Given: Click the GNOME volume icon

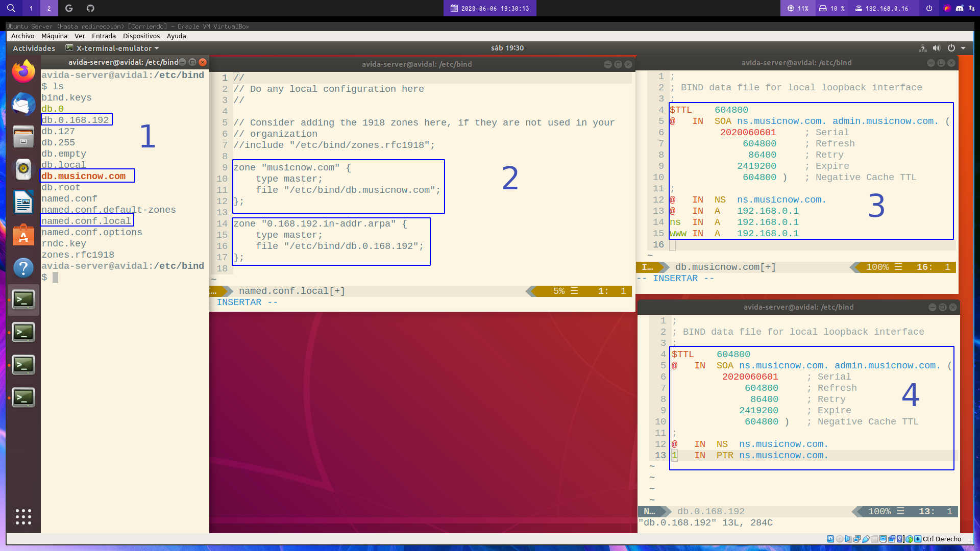Looking at the screenshot, I should point(937,48).
